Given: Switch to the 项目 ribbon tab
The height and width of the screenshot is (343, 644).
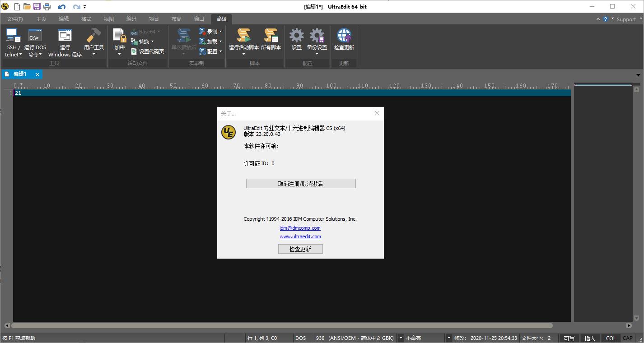Looking at the screenshot, I should tap(154, 19).
